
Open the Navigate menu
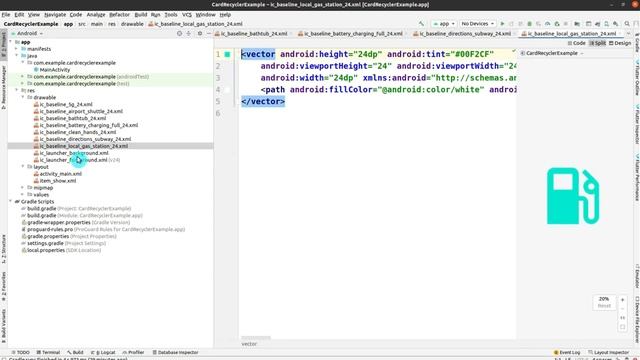[55, 15]
